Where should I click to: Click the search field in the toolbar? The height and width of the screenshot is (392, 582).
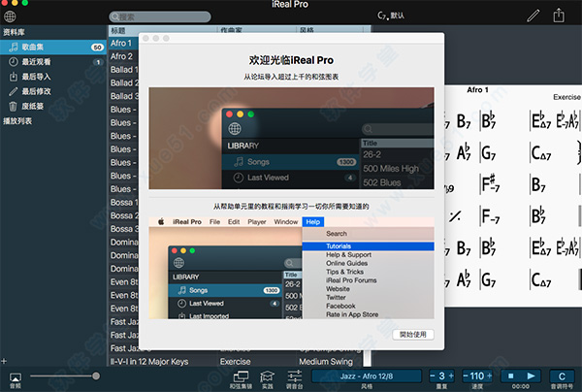coord(160,16)
